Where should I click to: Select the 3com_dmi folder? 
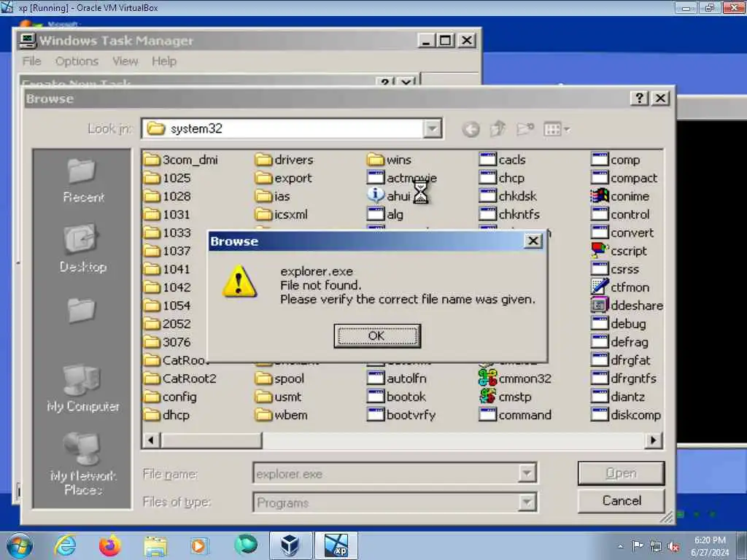pyautogui.click(x=181, y=160)
